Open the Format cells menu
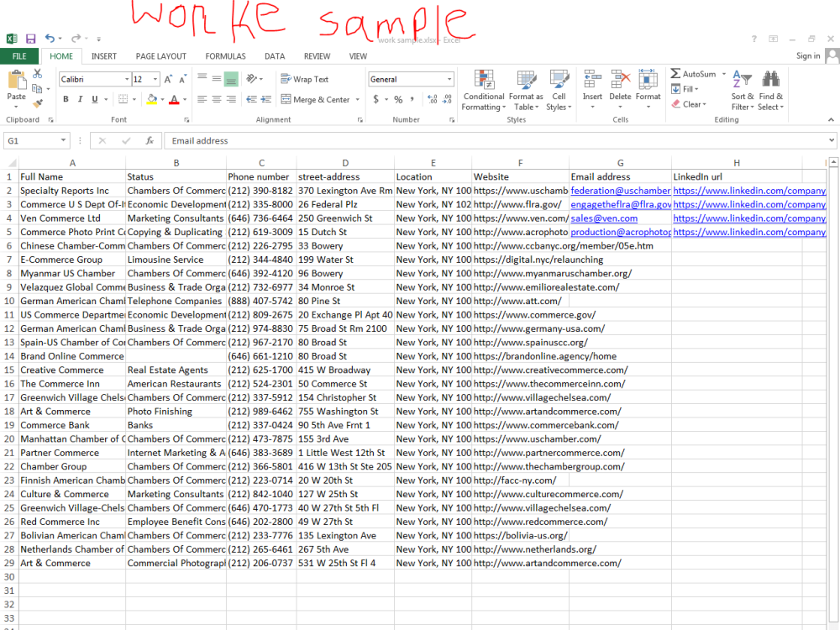This screenshot has height=630, width=840. point(648,90)
